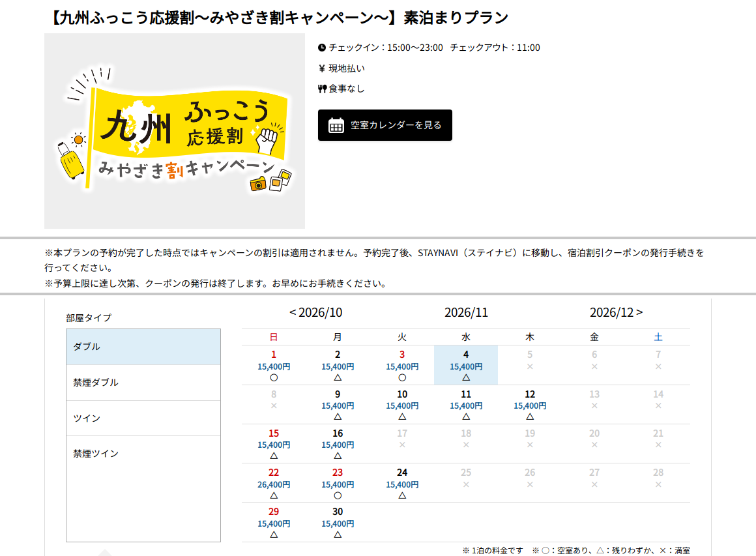Image resolution: width=756 pixels, height=556 pixels.
Task: Open the 九州ふっこう応援割 campaign image
Action: click(x=175, y=131)
